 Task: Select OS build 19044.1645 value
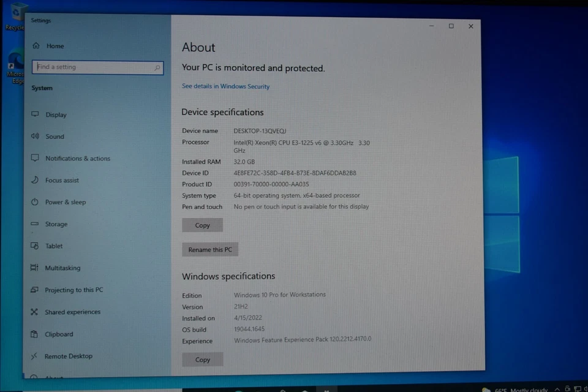tap(249, 329)
